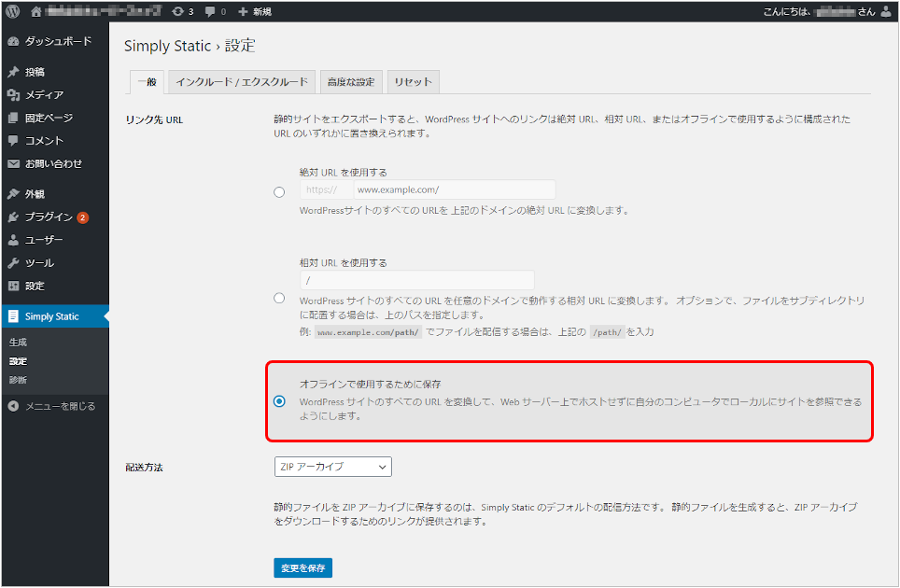Switch to the リセット tab

point(414,82)
